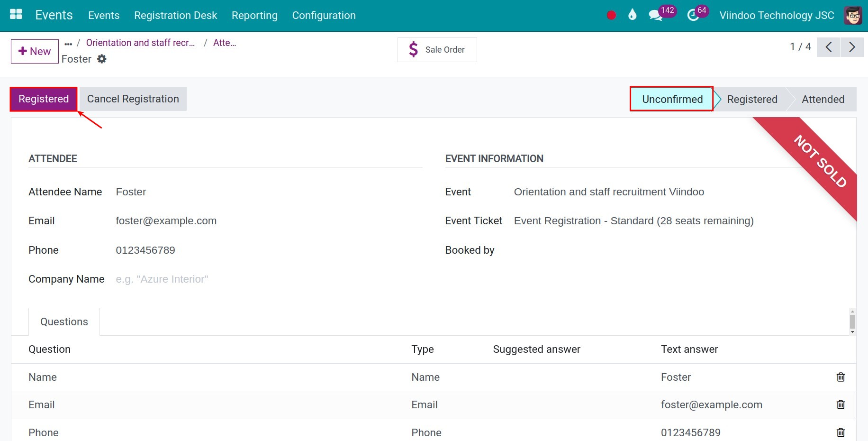Open the Reporting menu
Image resolution: width=868 pixels, height=441 pixels.
pos(254,15)
